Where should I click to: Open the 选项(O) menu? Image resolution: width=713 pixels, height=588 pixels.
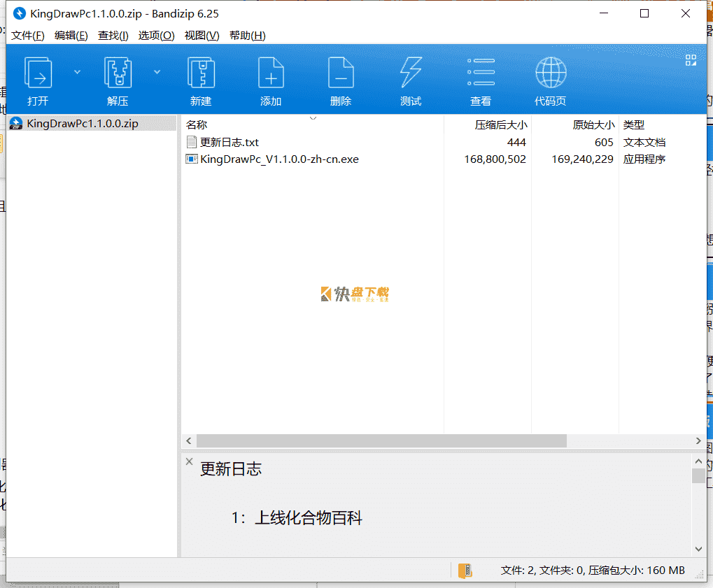click(157, 36)
